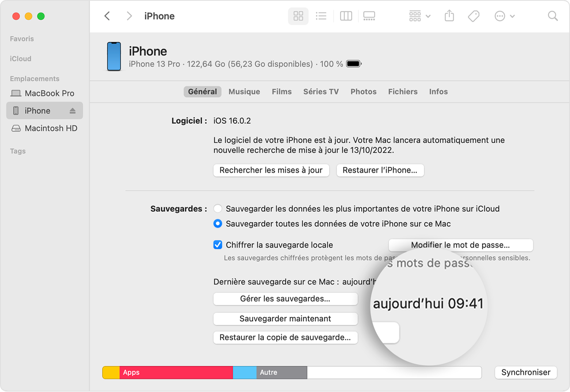The image size is (570, 392).
Task: Open the Général tab
Action: [202, 92]
